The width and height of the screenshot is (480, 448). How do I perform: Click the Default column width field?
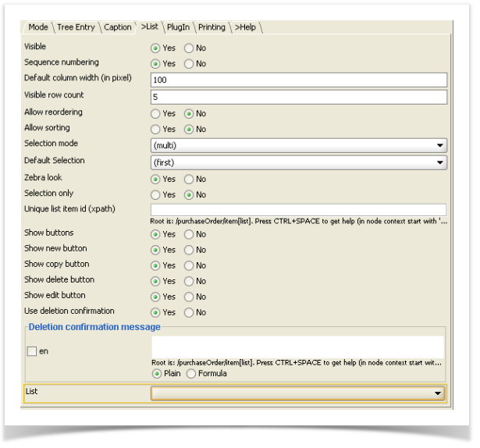point(298,80)
